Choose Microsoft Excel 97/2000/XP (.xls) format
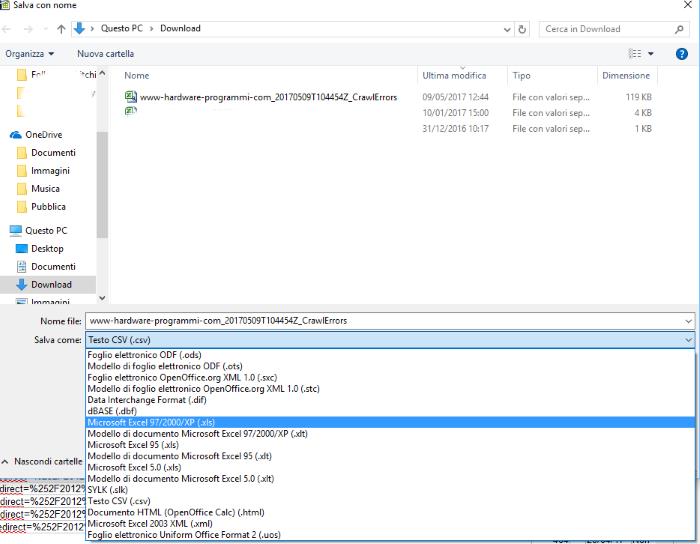700x544 pixels. [150, 422]
